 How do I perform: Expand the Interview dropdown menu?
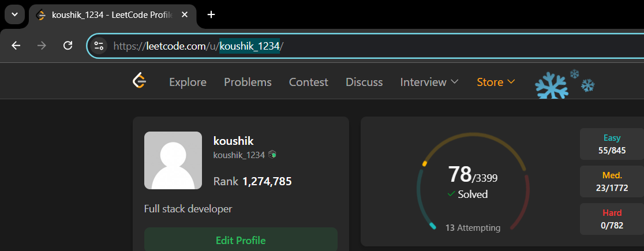(429, 82)
